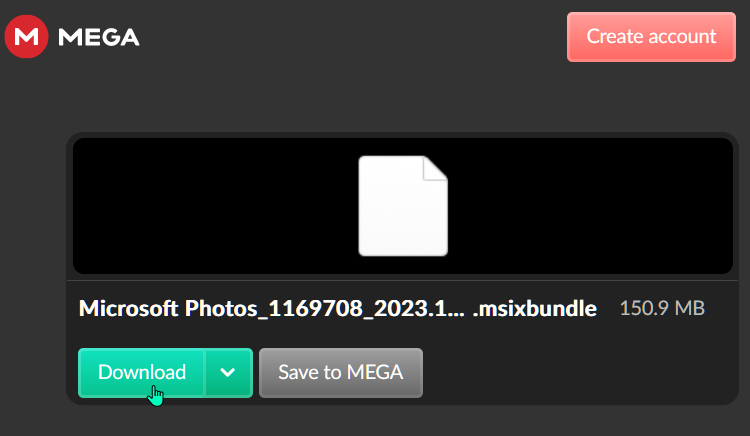The height and width of the screenshot is (436, 750).
Task: Click the gray Save to MEGA button
Action: (341, 373)
